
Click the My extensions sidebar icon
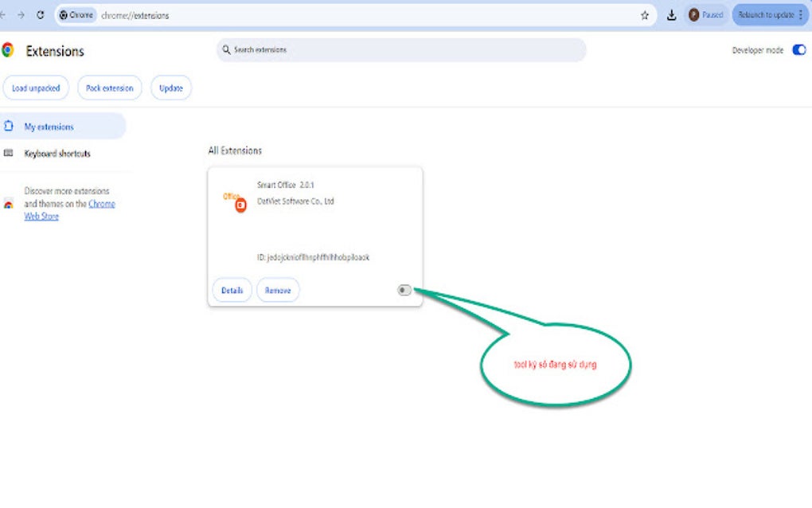click(10, 126)
